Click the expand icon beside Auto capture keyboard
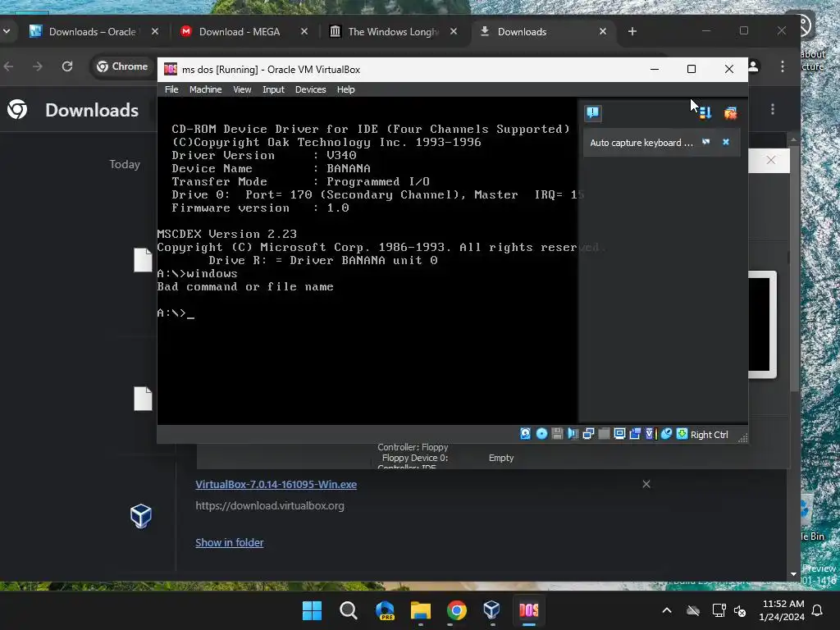The height and width of the screenshot is (630, 840). tap(706, 142)
